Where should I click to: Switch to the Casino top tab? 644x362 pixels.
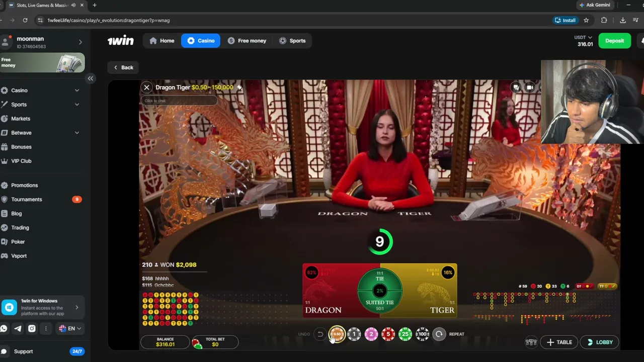click(x=201, y=41)
